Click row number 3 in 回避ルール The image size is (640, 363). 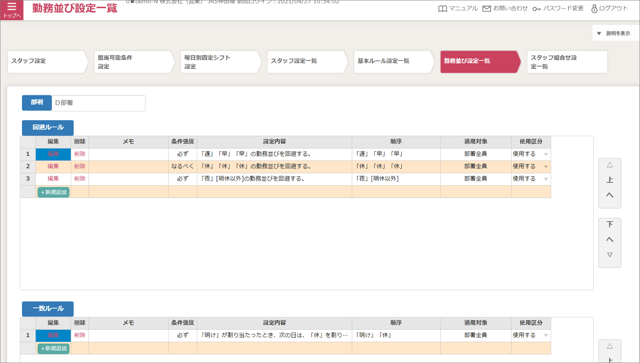tap(28, 178)
